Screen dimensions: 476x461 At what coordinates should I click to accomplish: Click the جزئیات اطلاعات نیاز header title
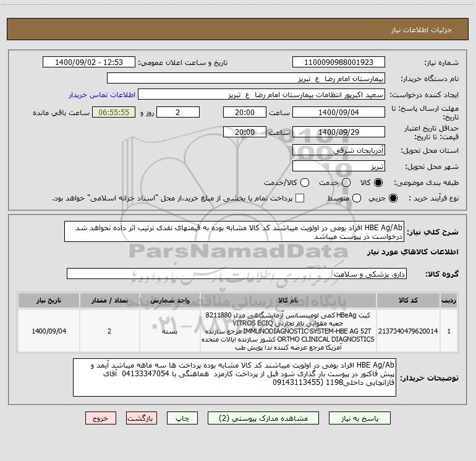coord(422,30)
